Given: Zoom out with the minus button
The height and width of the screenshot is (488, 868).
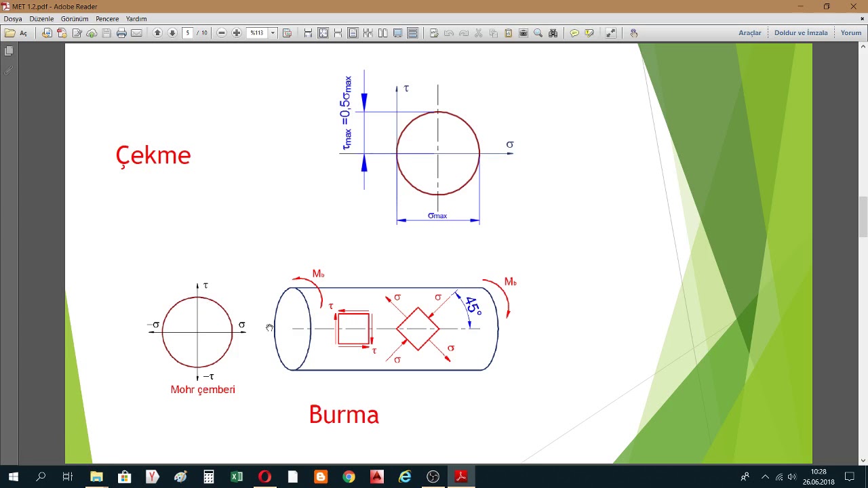Looking at the screenshot, I should click(x=222, y=33).
